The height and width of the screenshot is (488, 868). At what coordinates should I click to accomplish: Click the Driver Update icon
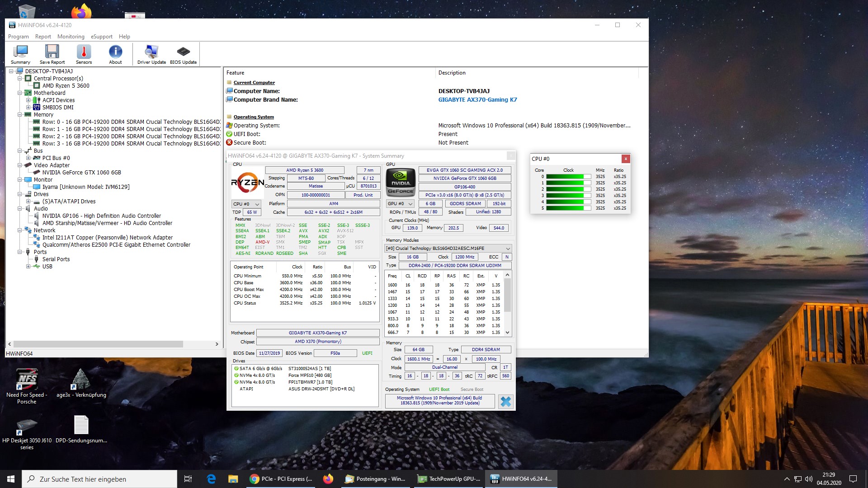tap(151, 54)
